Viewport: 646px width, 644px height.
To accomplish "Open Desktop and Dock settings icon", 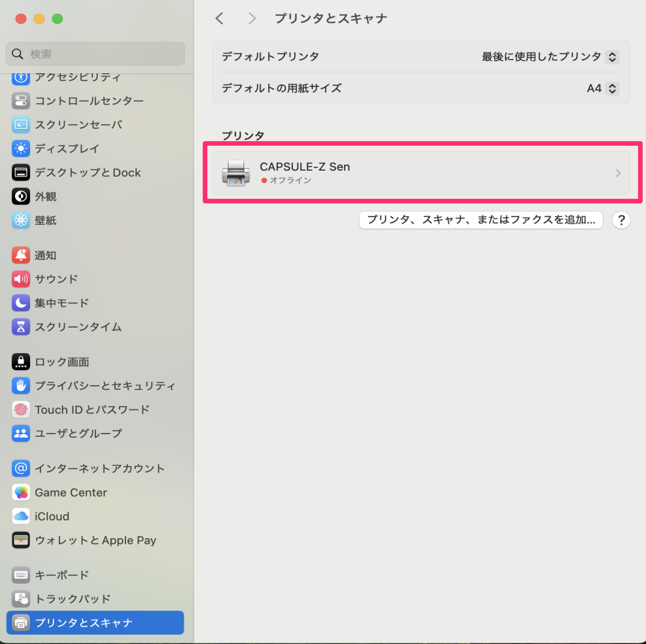I will 21,173.
